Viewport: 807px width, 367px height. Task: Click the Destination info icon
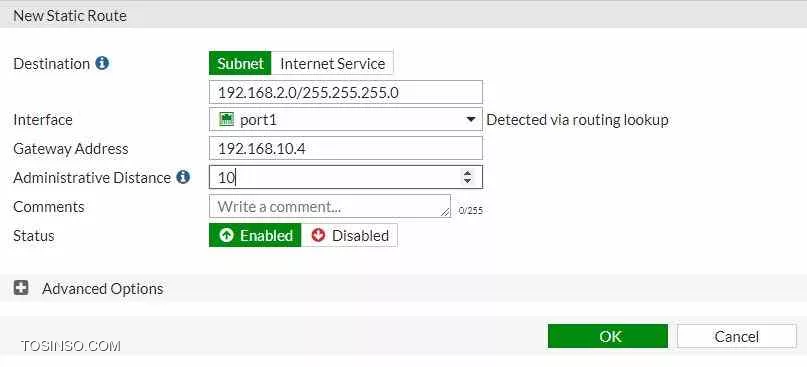pos(102,63)
